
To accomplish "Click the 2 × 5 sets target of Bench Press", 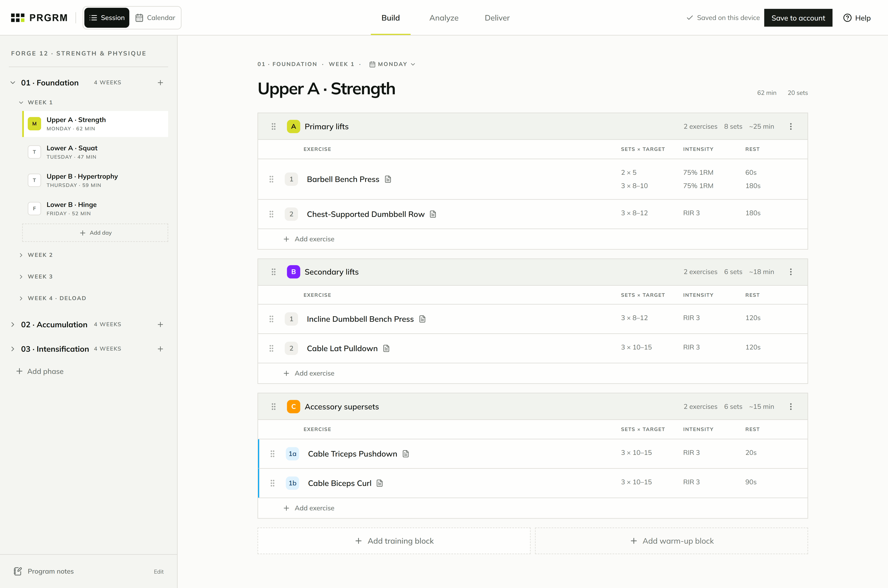I will click(629, 172).
